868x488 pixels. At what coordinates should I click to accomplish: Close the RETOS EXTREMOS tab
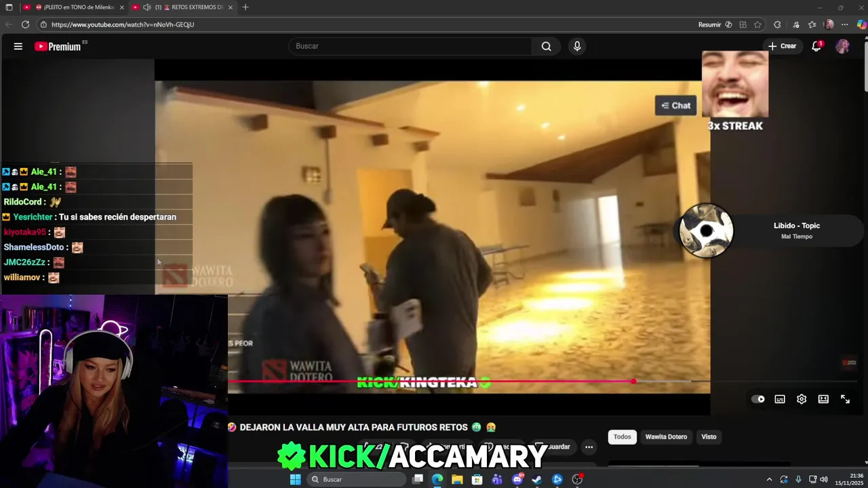[x=231, y=7]
